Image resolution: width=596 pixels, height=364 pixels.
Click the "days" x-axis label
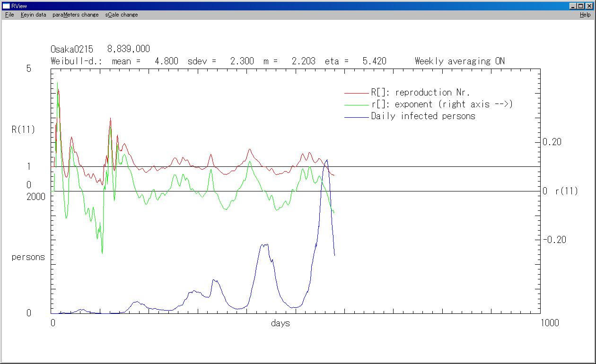tap(280, 323)
